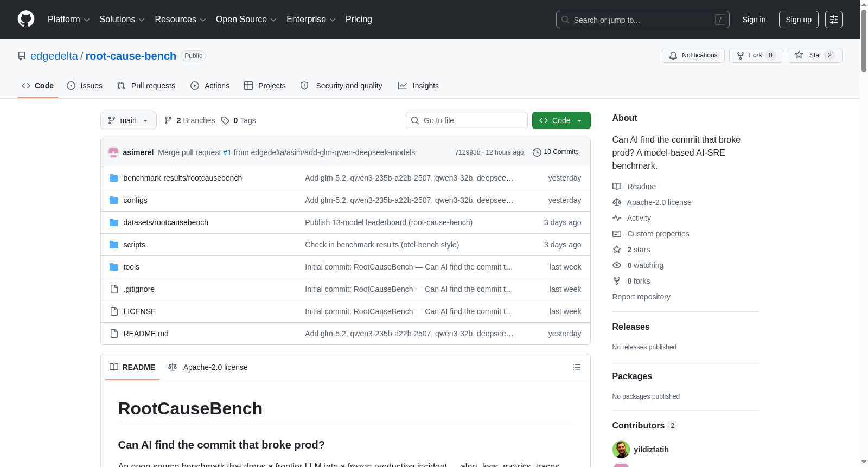The height and width of the screenshot is (467, 868).
Task: View the 2 Branches link
Action: point(190,120)
